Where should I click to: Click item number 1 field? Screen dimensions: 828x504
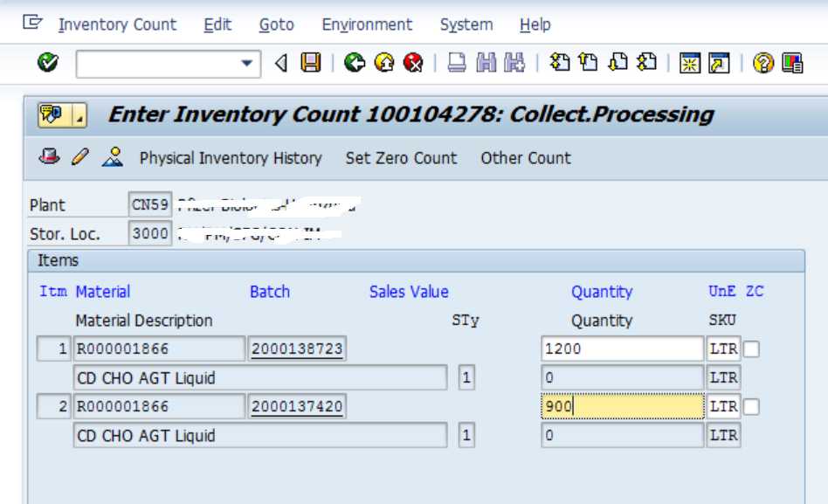(54, 349)
